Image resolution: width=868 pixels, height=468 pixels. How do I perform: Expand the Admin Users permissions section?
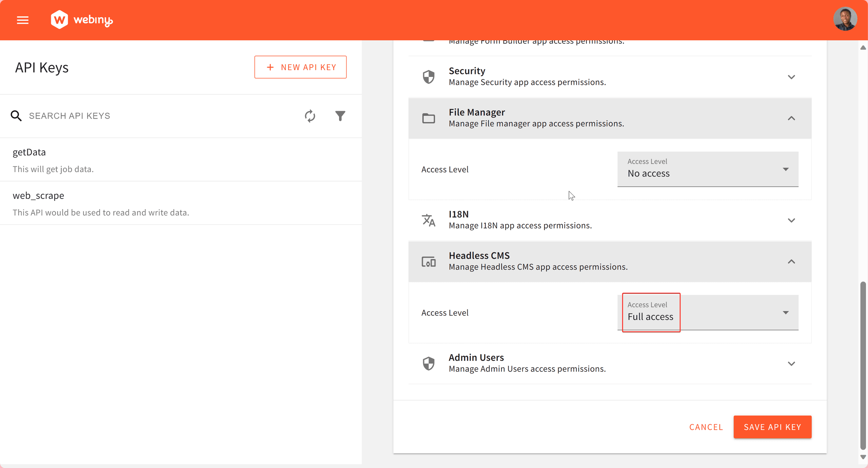pyautogui.click(x=791, y=364)
